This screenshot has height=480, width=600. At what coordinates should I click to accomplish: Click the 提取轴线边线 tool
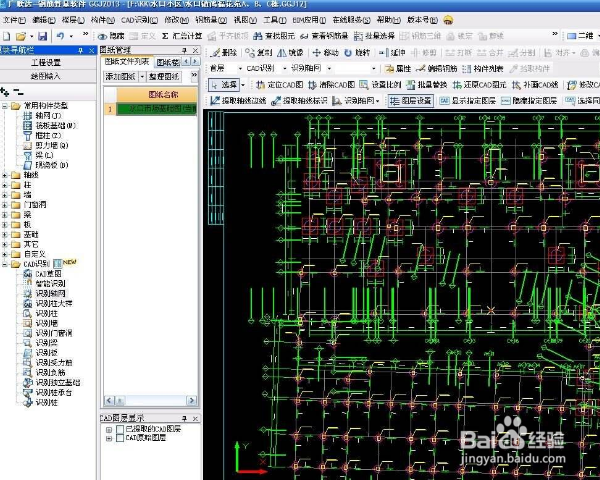[238, 101]
